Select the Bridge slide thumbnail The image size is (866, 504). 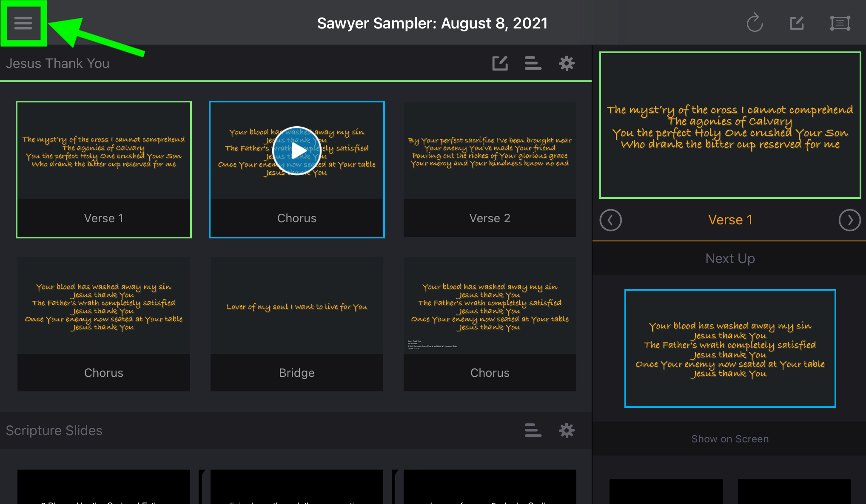coord(297,324)
